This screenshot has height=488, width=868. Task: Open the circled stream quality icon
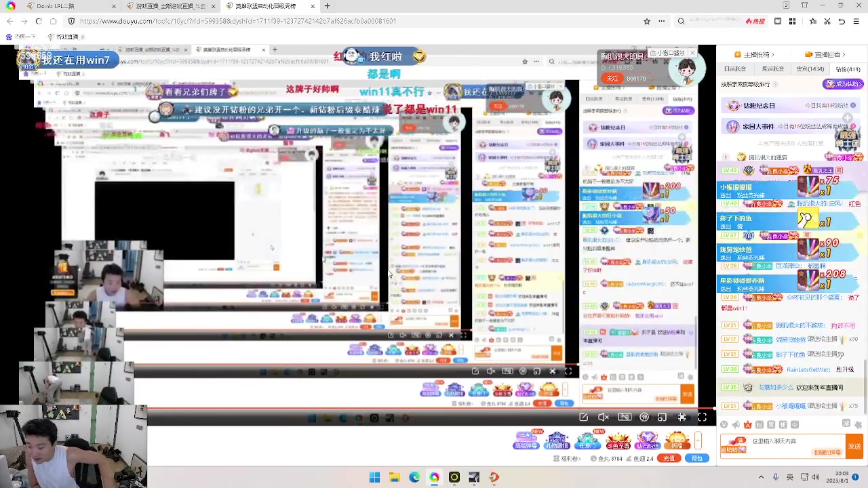(644, 418)
